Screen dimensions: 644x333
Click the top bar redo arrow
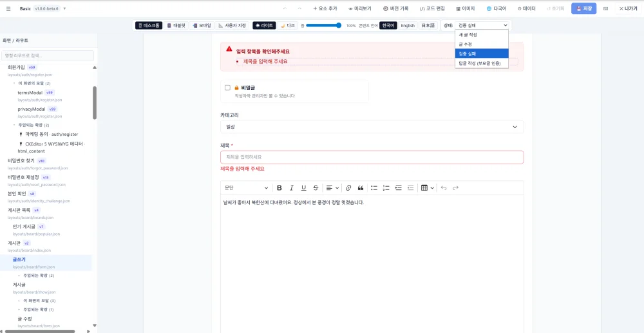point(300,8)
